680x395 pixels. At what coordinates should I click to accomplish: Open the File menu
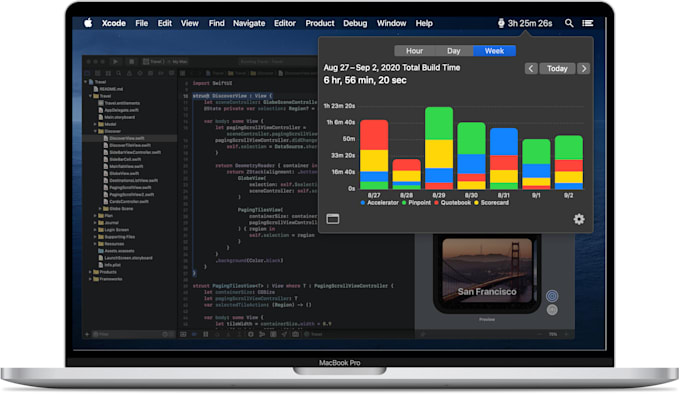(141, 23)
